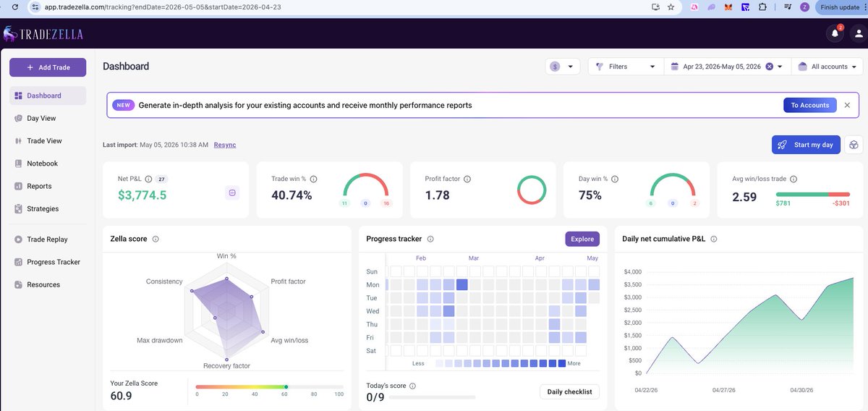Open the cube widget icon beside Start my day
This screenshot has height=411, width=868.
pyautogui.click(x=854, y=145)
